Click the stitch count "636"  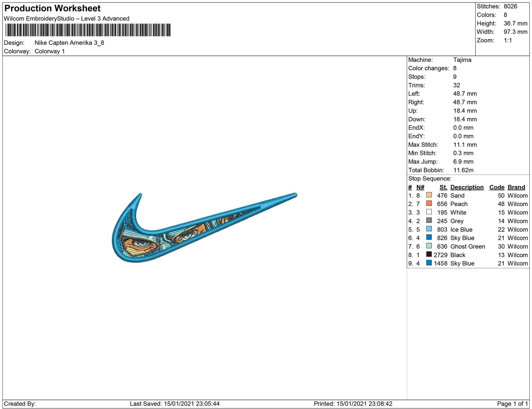pyautogui.click(x=442, y=246)
